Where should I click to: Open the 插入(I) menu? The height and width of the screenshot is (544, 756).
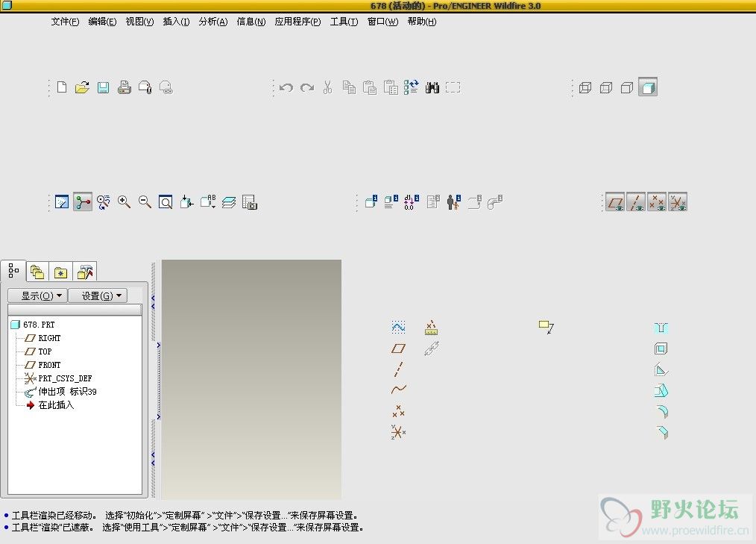(x=176, y=22)
